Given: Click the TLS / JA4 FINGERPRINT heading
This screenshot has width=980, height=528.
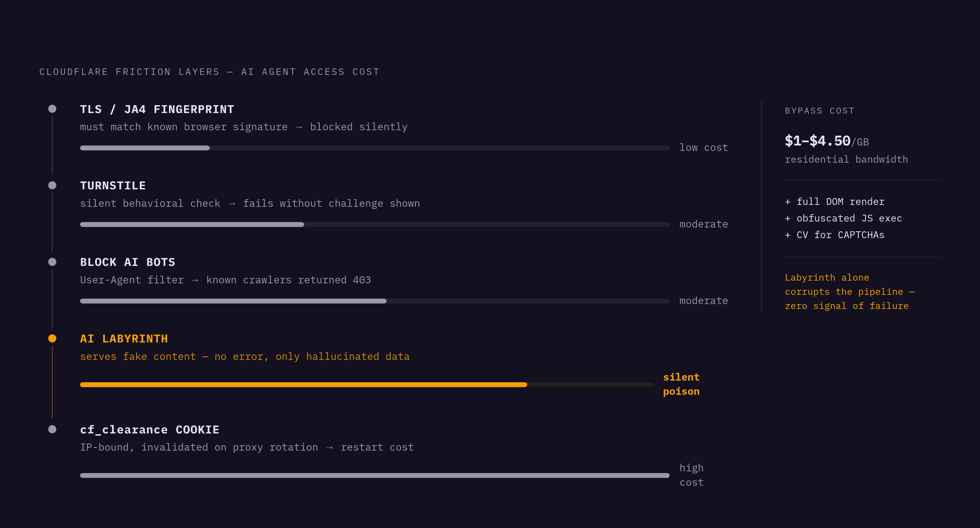Looking at the screenshot, I should [x=157, y=110].
